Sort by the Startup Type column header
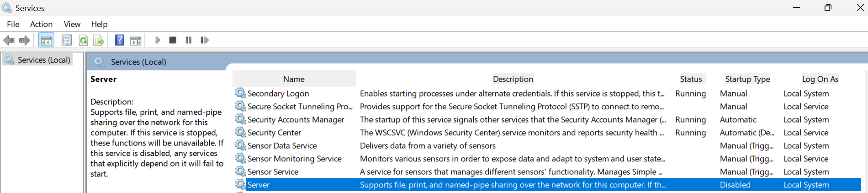The height and width of the screenshot is (193, 868). (x=747, y=79)
